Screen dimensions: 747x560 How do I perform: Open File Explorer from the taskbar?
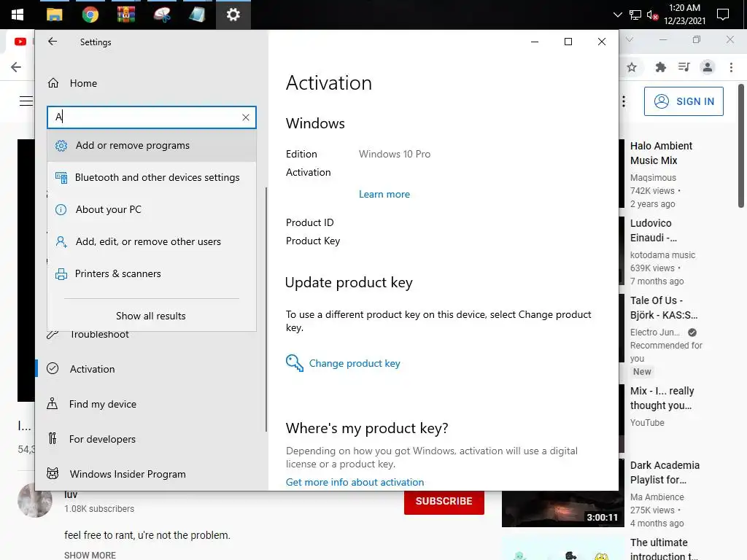pyautogui.click(x=54, y=15)
